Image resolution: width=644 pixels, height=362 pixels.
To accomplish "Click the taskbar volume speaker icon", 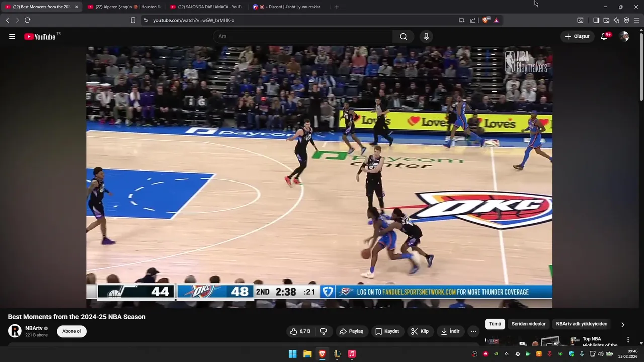I will 600,354.
